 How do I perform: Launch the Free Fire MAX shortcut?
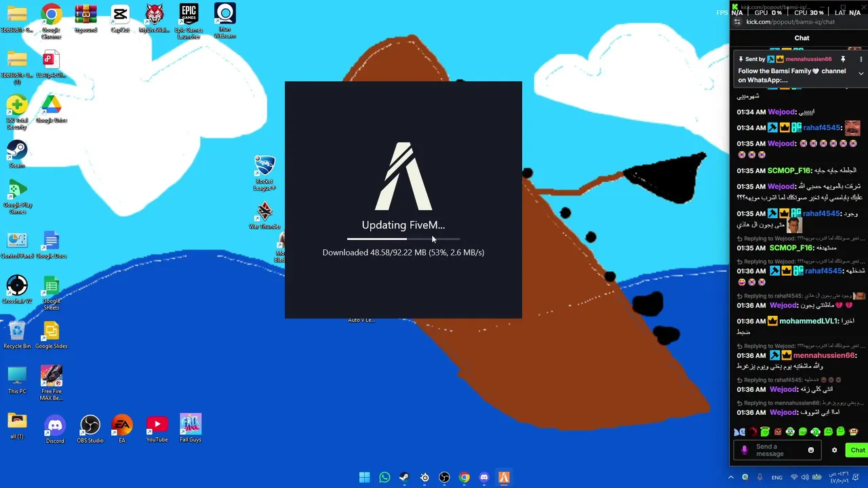tap(52, 383)
